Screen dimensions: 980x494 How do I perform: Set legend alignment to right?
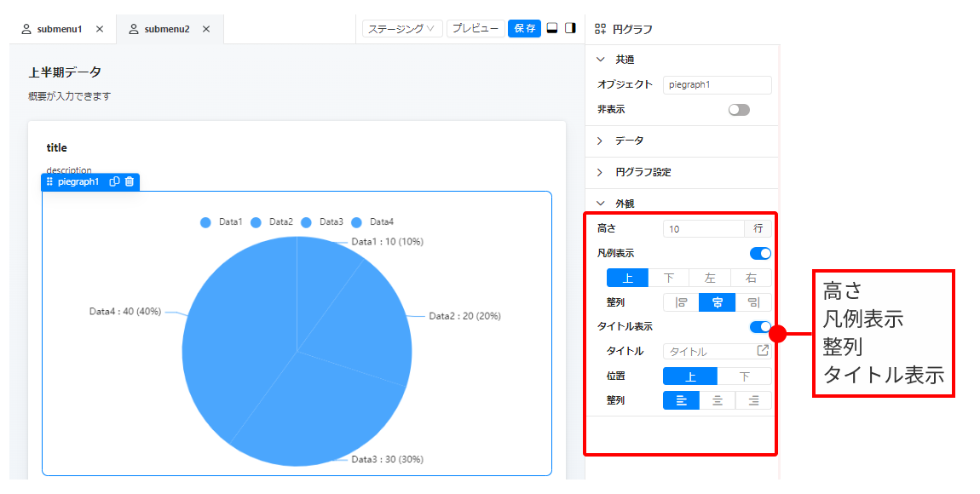point(753,302)
